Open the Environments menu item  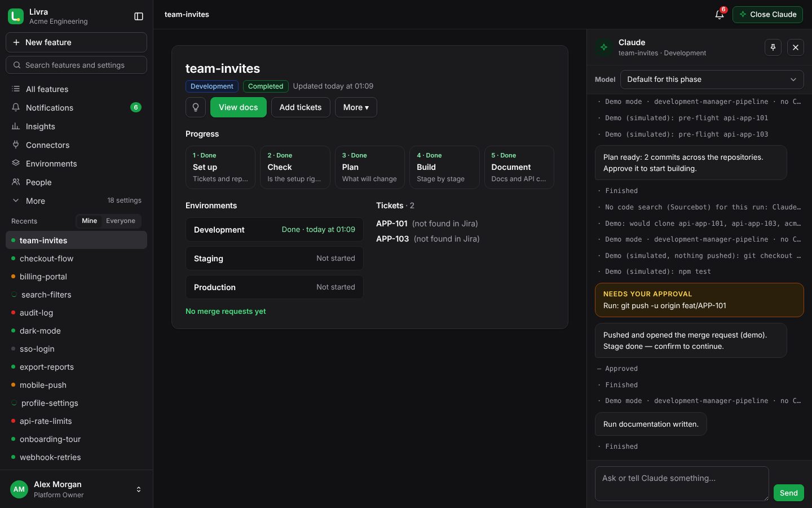[76, 164]
